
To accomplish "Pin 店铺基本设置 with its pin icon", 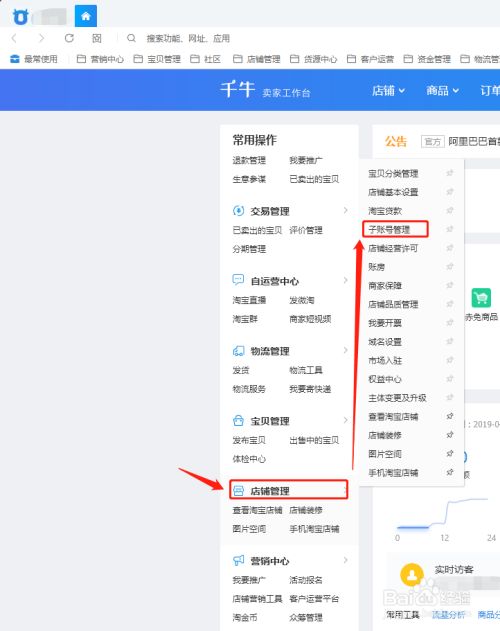I will click(x=450, y=192).
